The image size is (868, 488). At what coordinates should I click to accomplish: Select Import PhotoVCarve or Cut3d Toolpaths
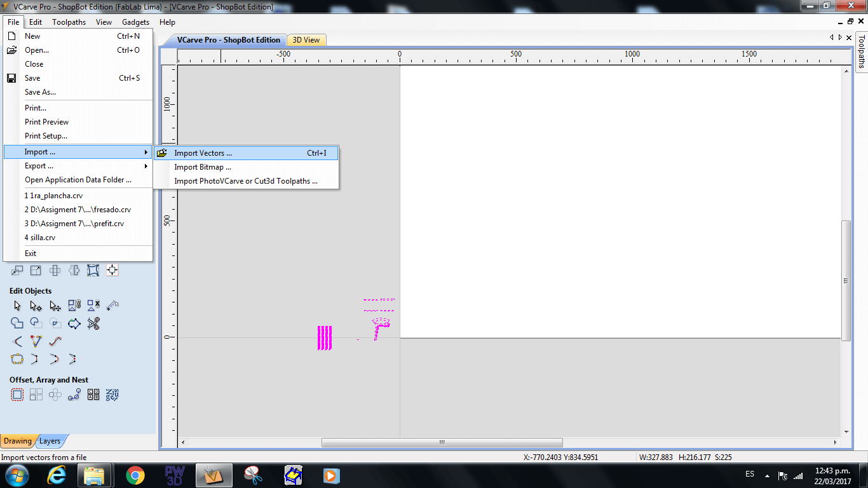[247, 181]
